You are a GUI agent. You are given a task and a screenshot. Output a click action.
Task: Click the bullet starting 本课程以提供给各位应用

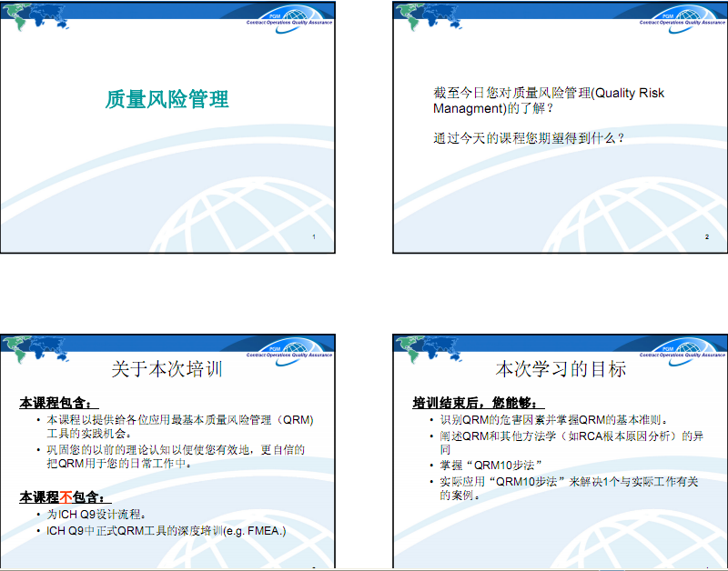(x=180, y=426)
